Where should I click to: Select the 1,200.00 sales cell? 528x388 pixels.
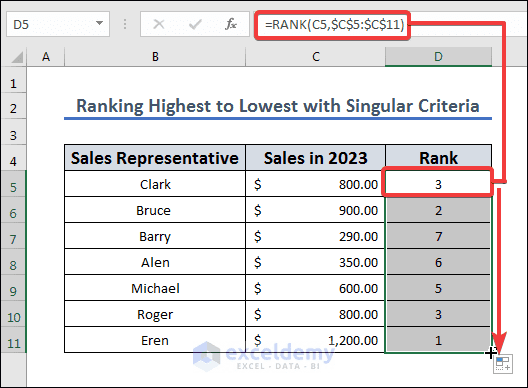[x=316, y=340]
